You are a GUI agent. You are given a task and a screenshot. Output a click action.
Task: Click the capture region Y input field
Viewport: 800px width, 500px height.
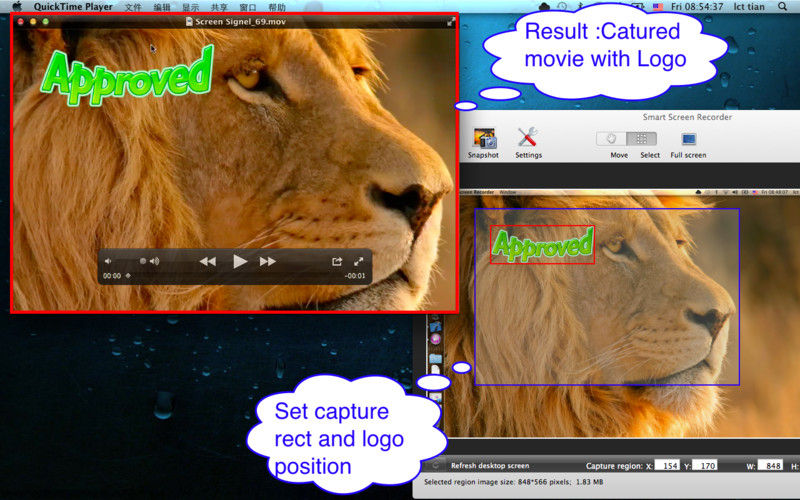(x=707, y=466)
